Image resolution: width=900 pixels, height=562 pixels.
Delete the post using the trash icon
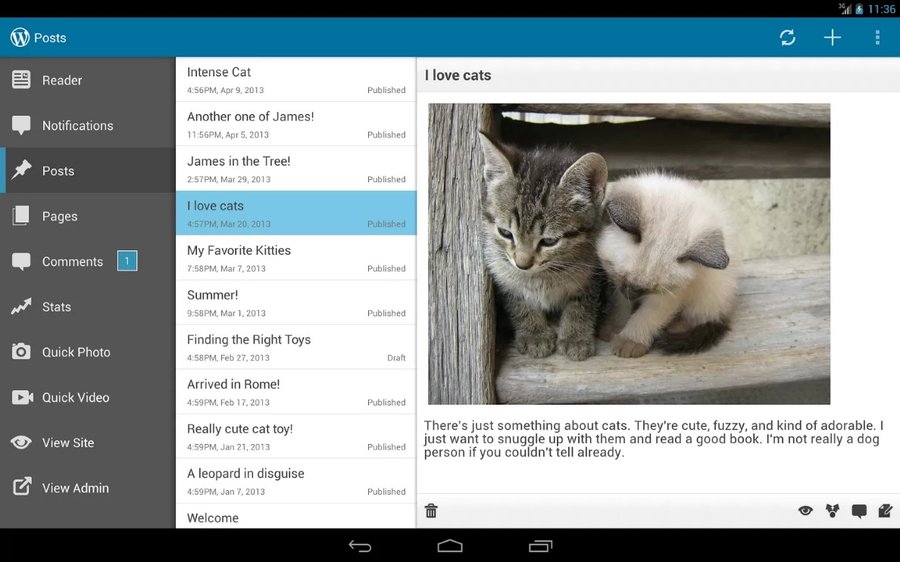tap(431, 510)
